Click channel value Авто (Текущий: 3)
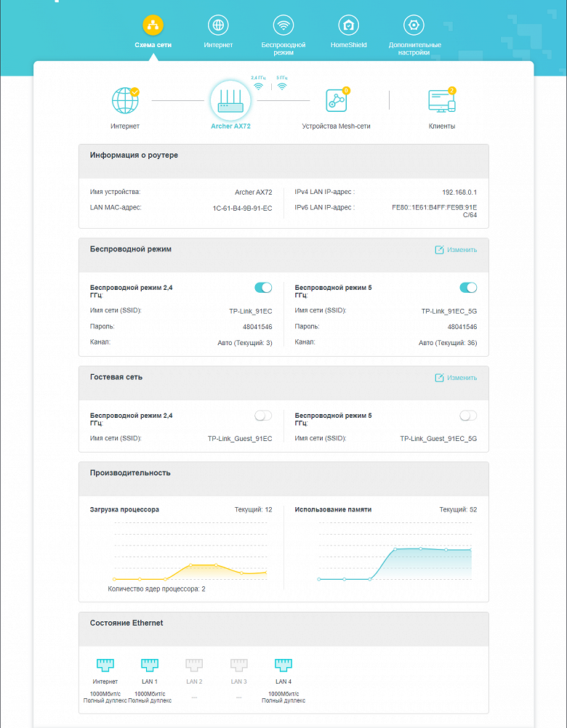The height and width of the screenshot is (728, 567). [x=245, y=343]
